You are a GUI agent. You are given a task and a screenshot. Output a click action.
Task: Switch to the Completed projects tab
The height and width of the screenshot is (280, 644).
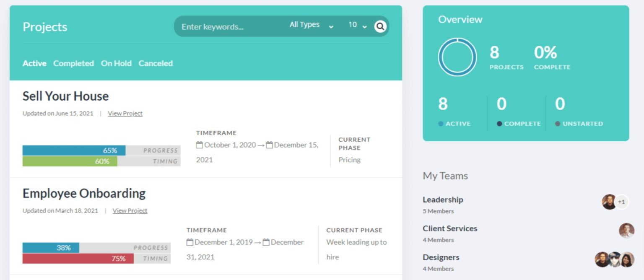74,63
